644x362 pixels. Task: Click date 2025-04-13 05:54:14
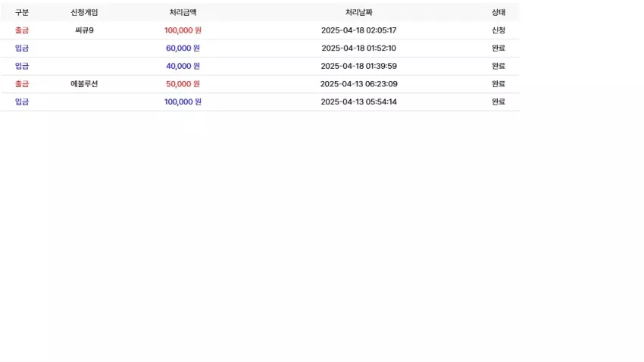[x=358, y=101]
